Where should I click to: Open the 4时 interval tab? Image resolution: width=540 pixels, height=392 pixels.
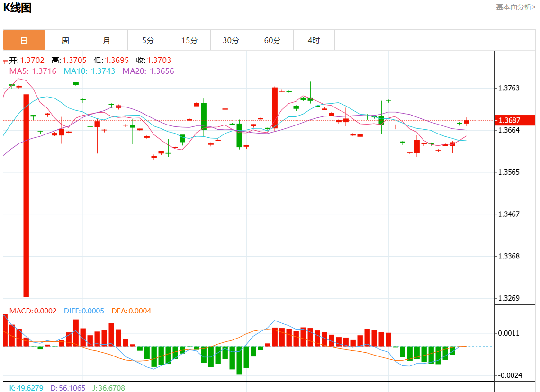[314, 40]
